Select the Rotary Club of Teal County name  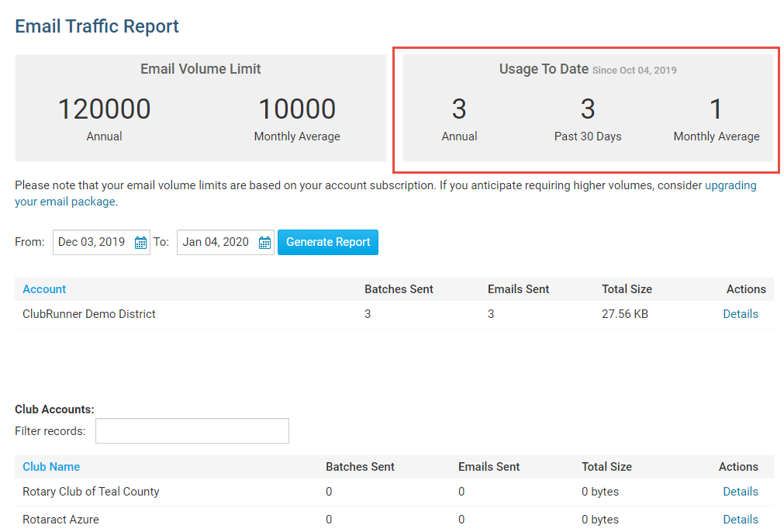tap(91, 492)
